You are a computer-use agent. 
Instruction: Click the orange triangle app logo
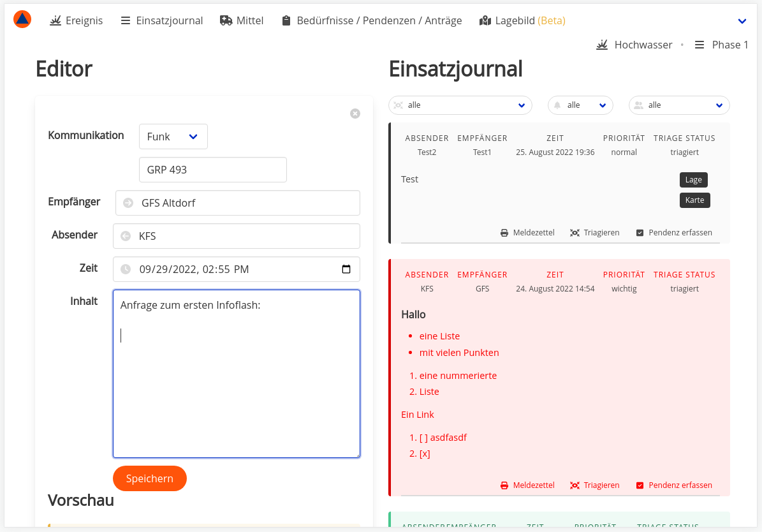(22, 20)
